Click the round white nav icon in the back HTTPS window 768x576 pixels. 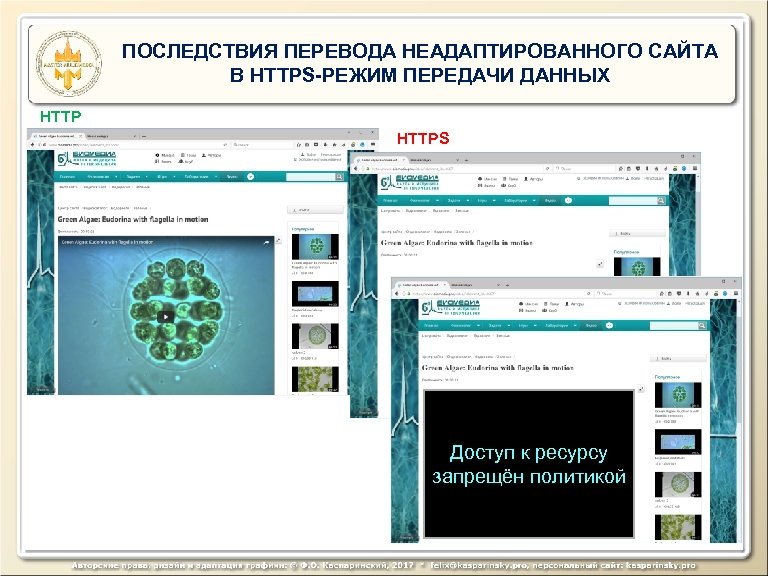568,200
